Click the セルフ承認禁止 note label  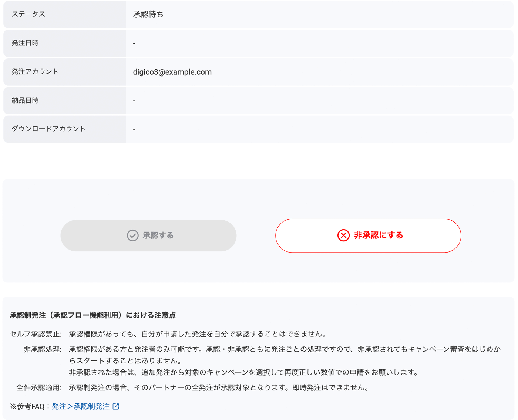point(36,334)
